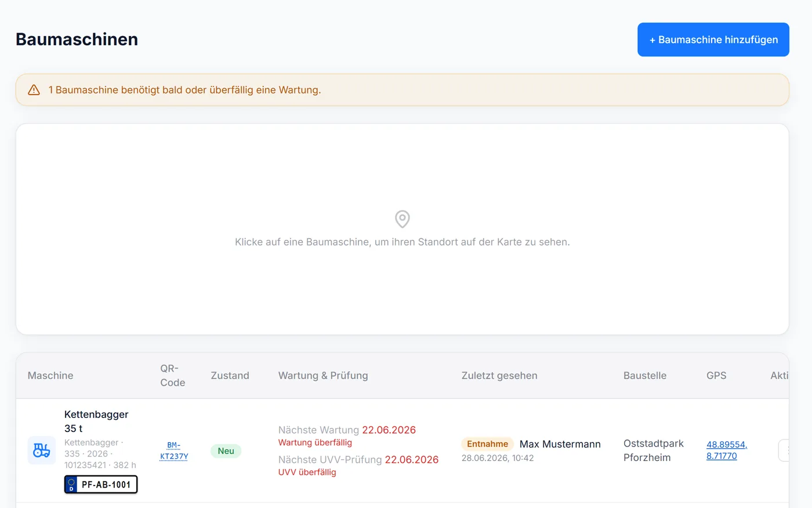Click the Baumaschinen page heading
This screenshot has width=812, height=508.
click(x=77, y=39)
